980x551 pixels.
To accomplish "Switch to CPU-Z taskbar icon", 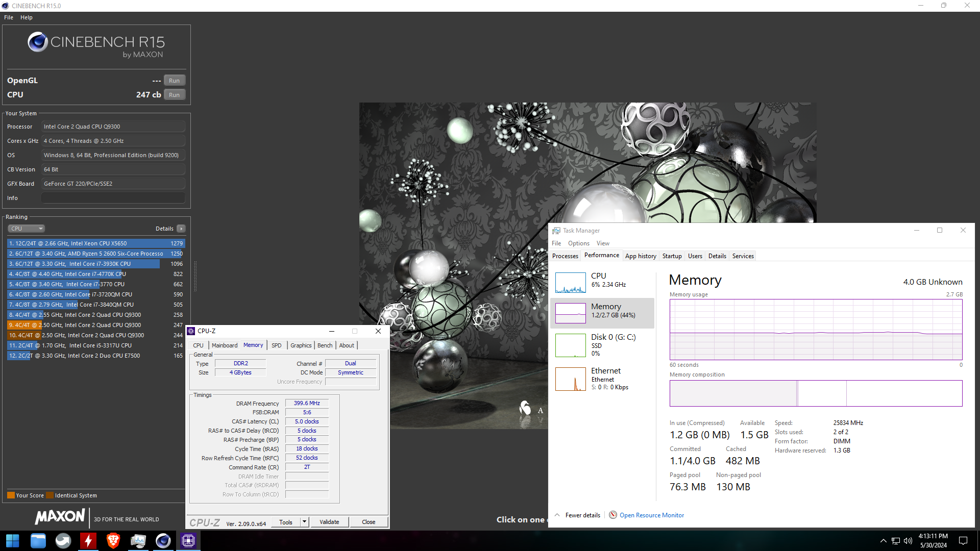I will tap(188, 541).
